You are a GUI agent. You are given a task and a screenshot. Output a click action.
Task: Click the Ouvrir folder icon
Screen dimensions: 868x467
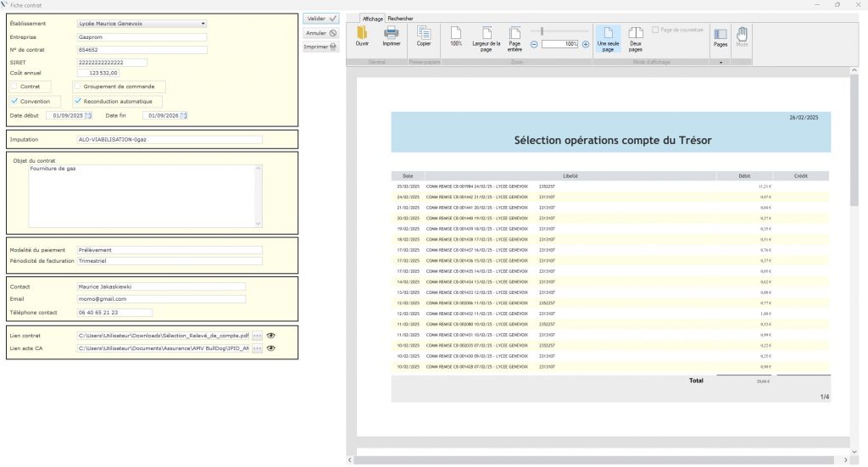click(362, 34)
